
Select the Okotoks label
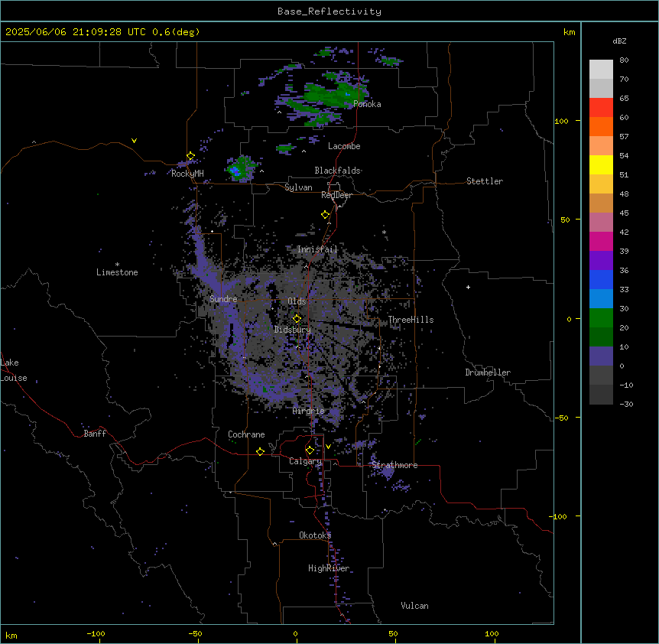[x=315, y=535]
